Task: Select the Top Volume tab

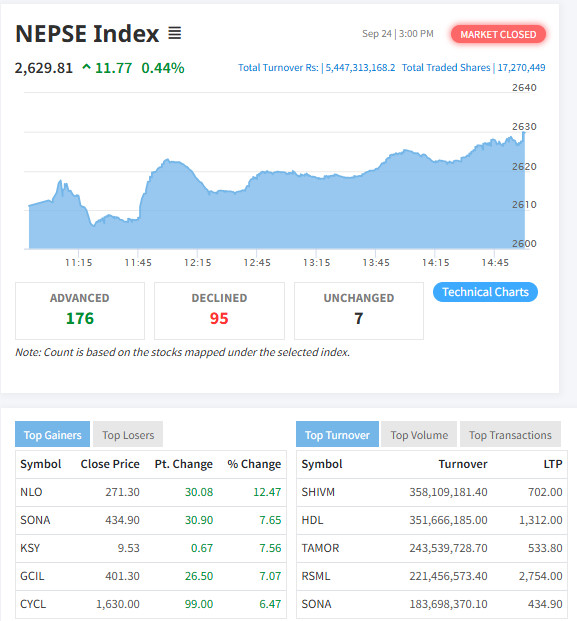Action: [x=419, y=435]
